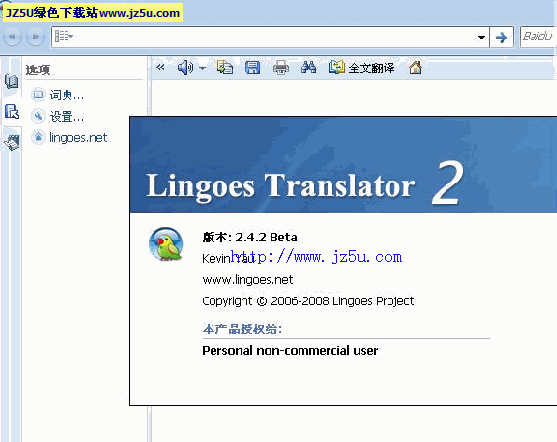
Task: Click the 词典 book icon
Action: click(38, 95)
